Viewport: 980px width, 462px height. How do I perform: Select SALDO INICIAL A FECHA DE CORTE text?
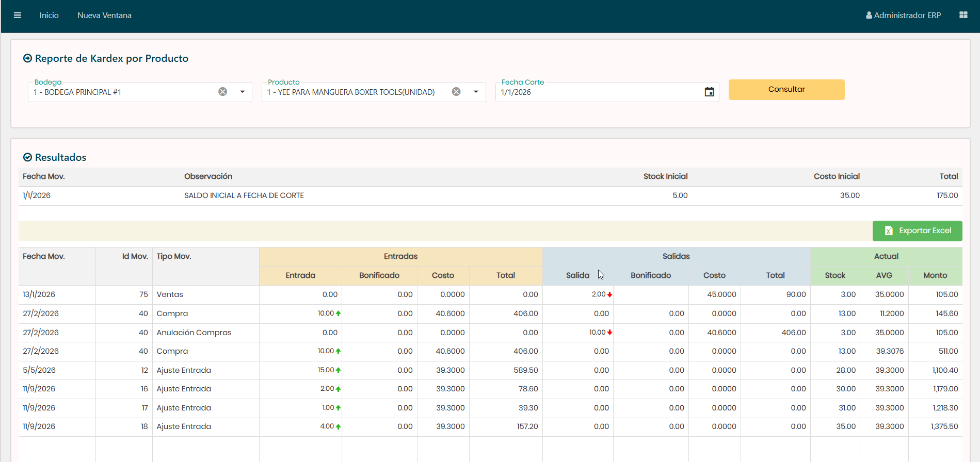(244, 195)
